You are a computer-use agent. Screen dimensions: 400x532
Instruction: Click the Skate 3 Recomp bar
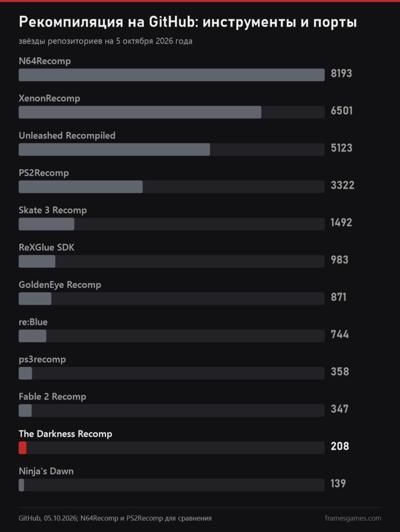tap(46, 224)
